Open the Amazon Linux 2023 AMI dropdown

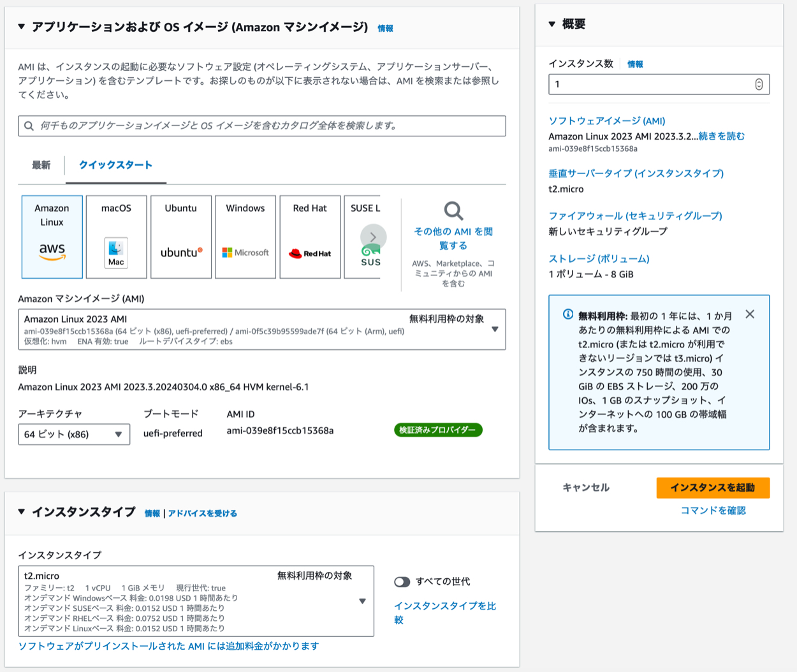[495, 330]
